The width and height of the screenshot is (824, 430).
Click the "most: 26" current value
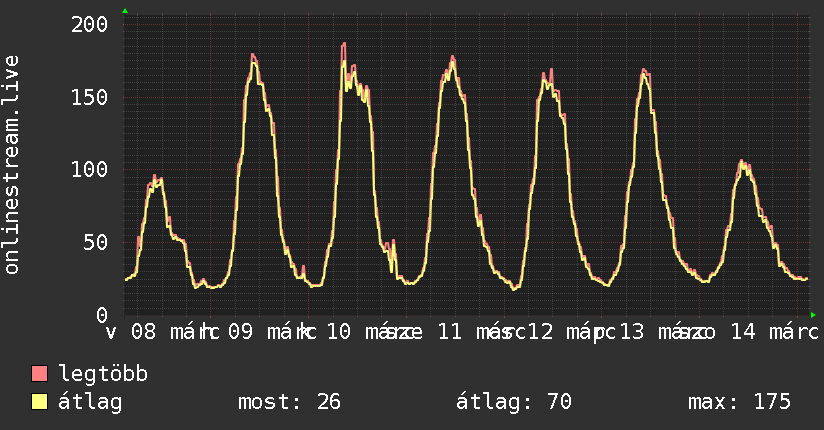[289, 402]
